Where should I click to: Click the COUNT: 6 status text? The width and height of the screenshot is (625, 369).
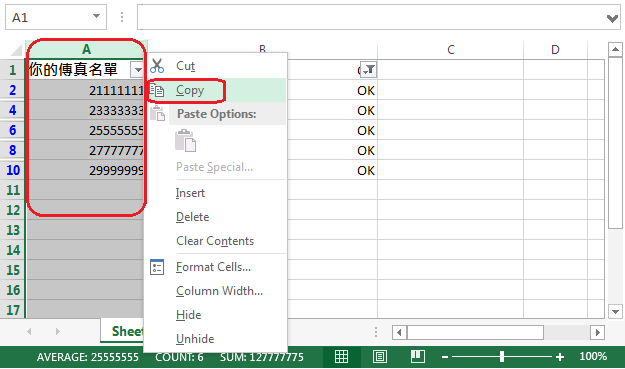179,357
